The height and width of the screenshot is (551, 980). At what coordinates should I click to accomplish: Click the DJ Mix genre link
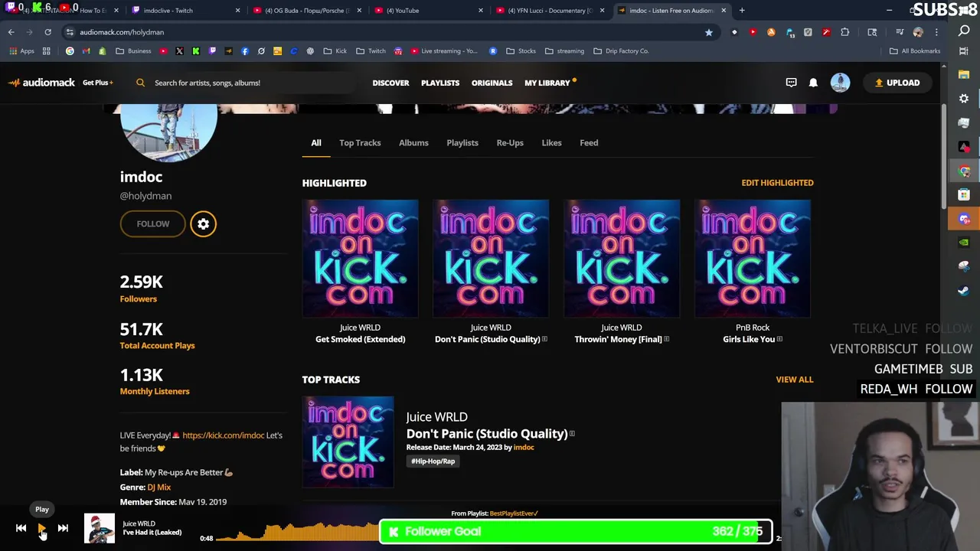point(159,487)
